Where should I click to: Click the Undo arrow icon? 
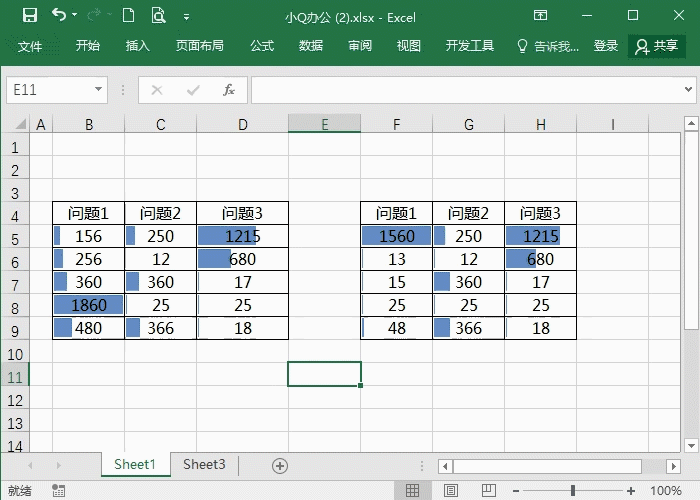[x=58, y=15]
